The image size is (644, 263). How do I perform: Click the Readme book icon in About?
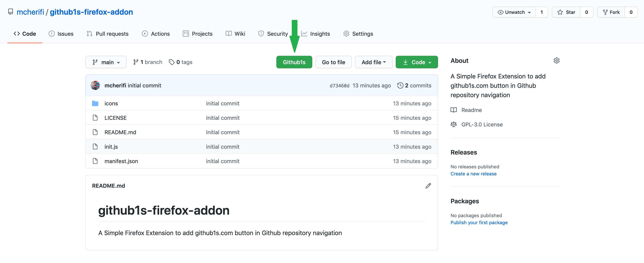pos(454,110)
